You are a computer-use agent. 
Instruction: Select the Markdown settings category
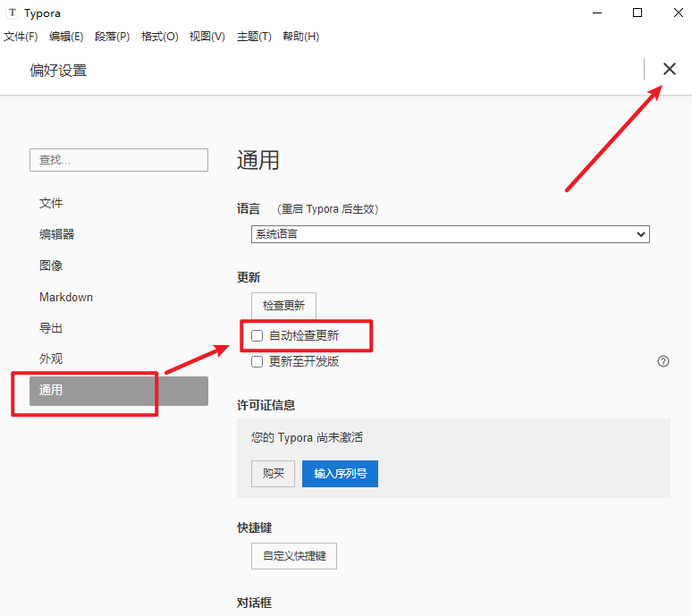[x=66, y=297]
